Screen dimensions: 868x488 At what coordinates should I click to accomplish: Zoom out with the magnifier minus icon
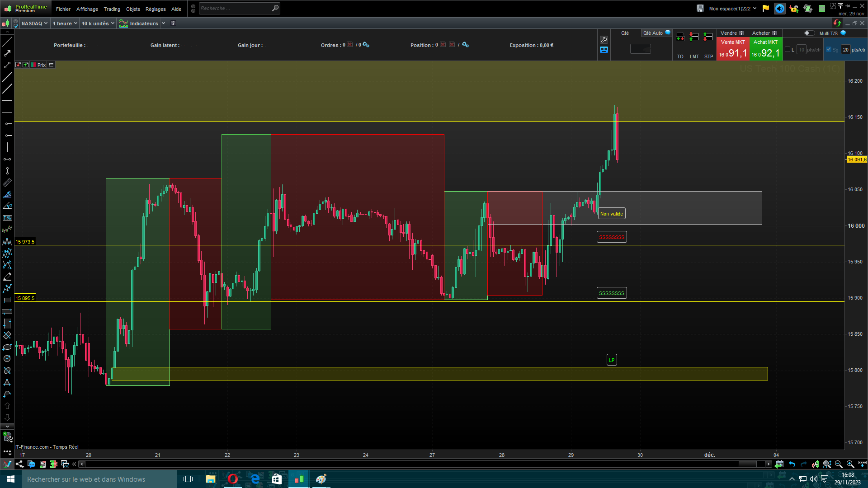839,464
